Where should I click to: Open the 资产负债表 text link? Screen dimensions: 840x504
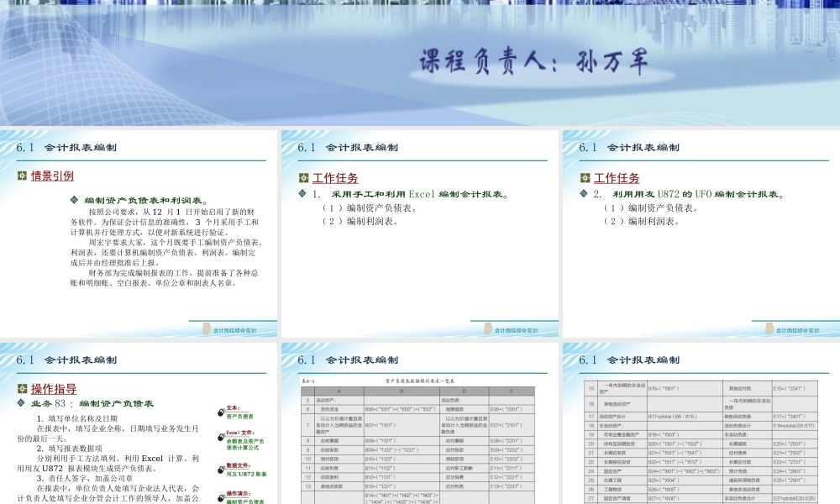(239, 416)
